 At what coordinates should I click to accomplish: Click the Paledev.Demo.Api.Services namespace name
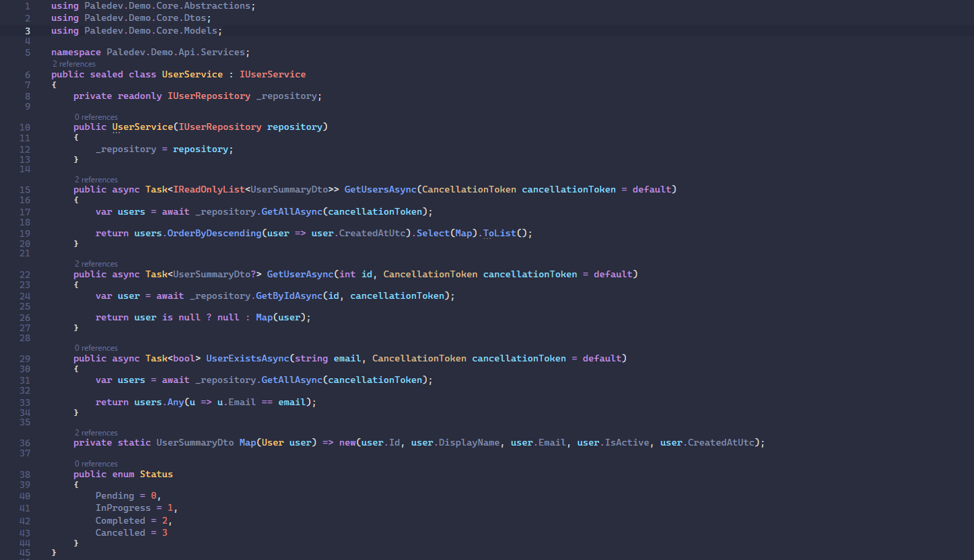click(176, 53)
